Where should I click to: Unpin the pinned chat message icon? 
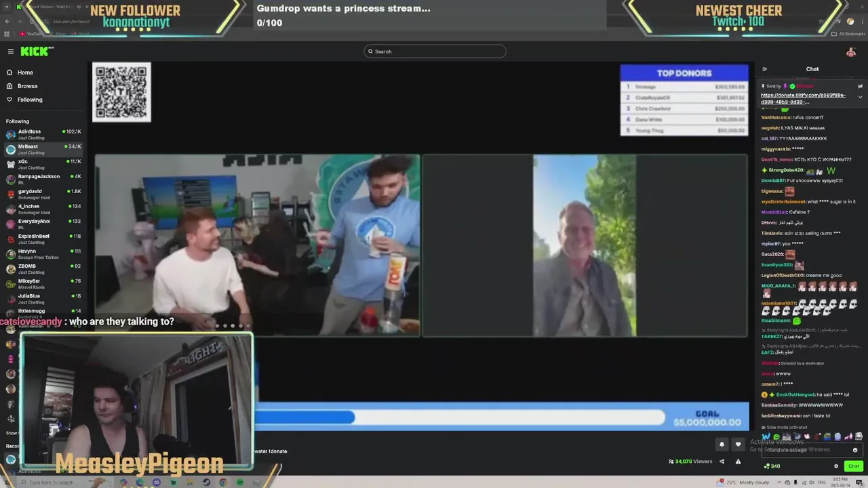[x=860, y=86]
